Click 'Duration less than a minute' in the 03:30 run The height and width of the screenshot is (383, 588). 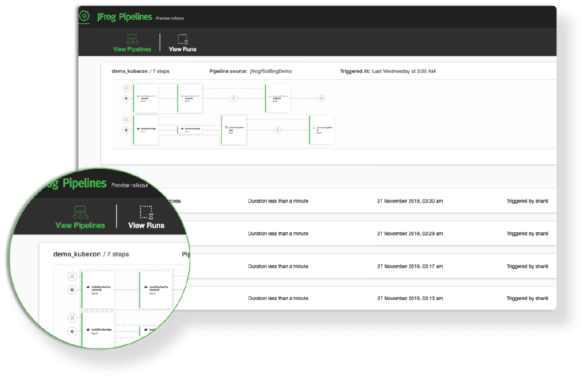(278, 201)
